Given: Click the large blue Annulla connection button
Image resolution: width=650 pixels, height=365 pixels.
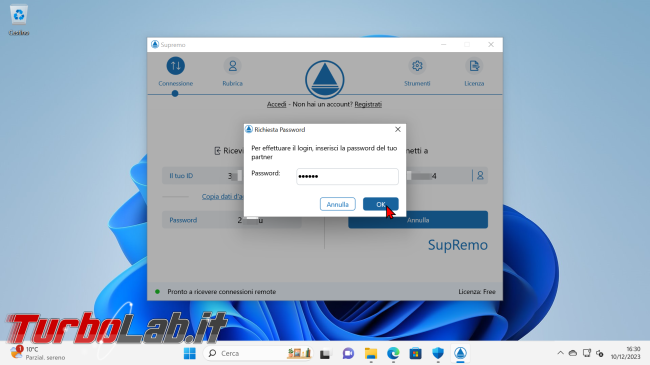Looking at the screenshot, I should pyautogui.click(x=418, y=220).
